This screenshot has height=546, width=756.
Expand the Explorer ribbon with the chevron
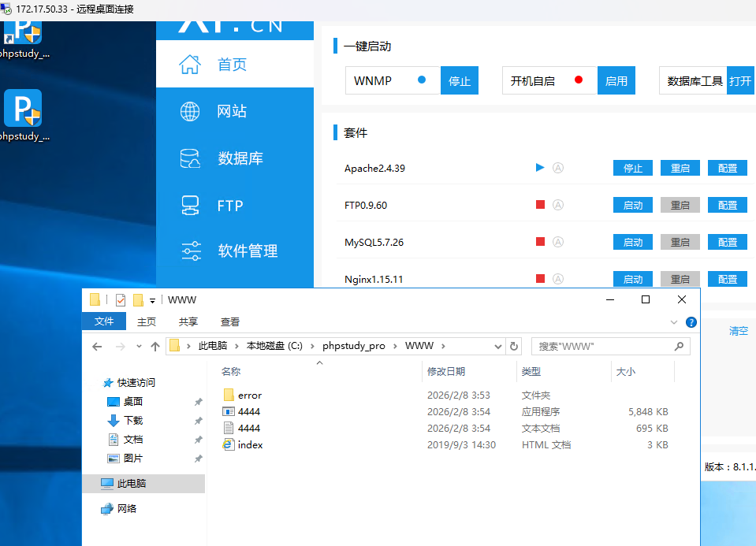pos(674,322)
